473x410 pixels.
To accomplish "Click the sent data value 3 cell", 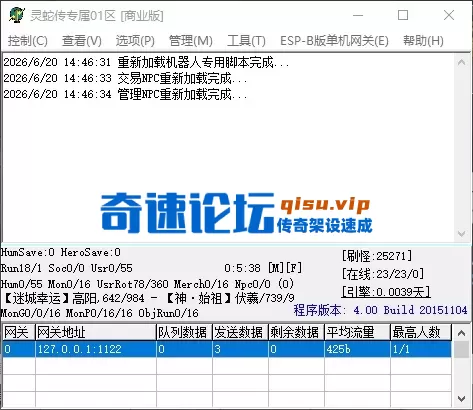I will (x=240, y=349).
